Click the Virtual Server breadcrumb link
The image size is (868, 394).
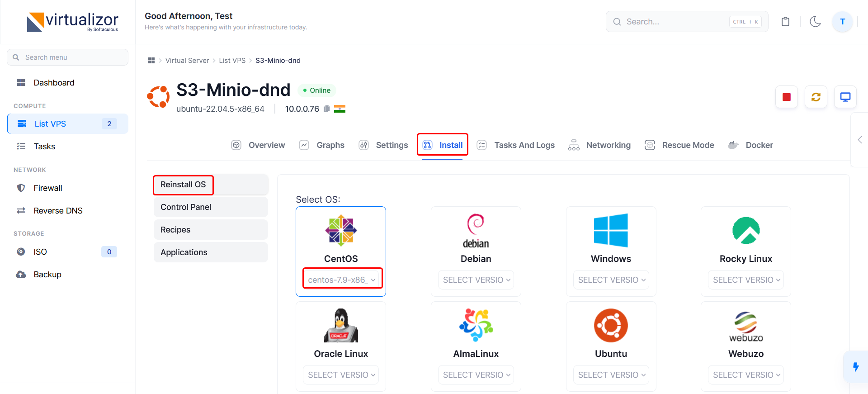(x=187, y=61)
